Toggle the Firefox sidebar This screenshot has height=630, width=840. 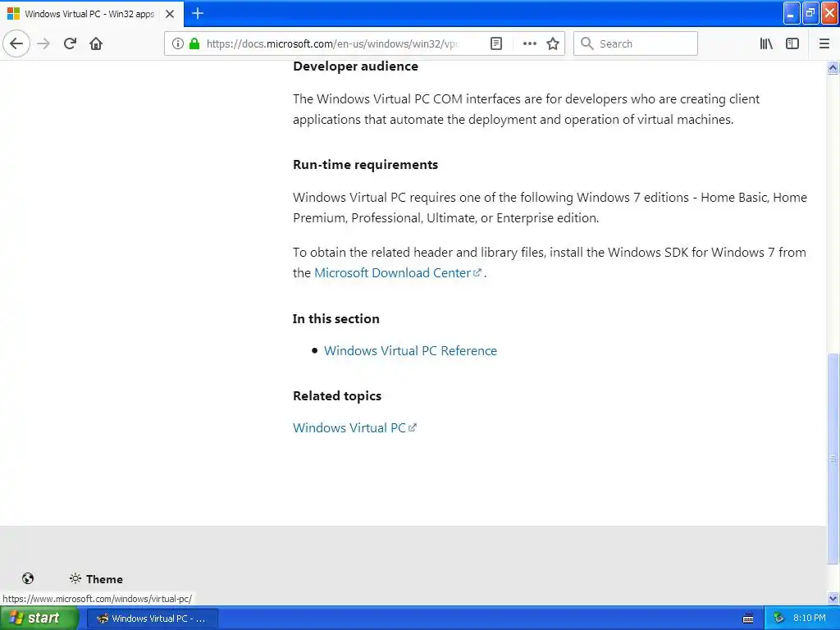click(792, 43)
